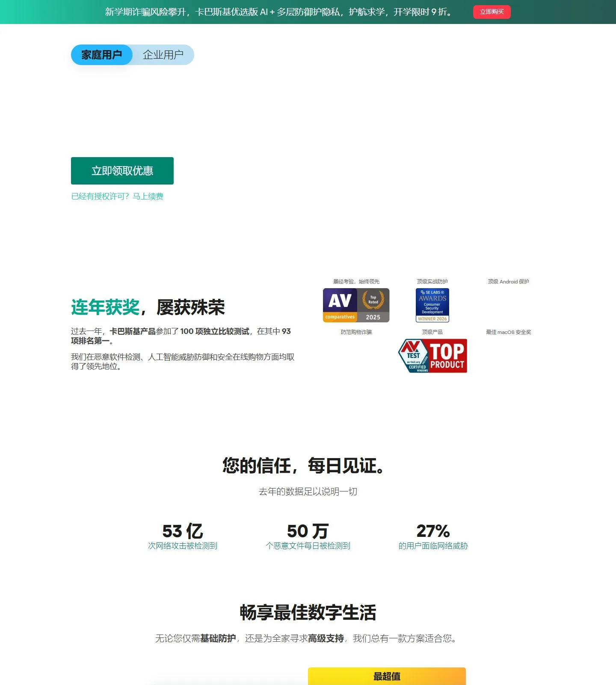Click the 最超值 plan banner
This screenshot has height=685, width=616.
click(x=387, y=676)
